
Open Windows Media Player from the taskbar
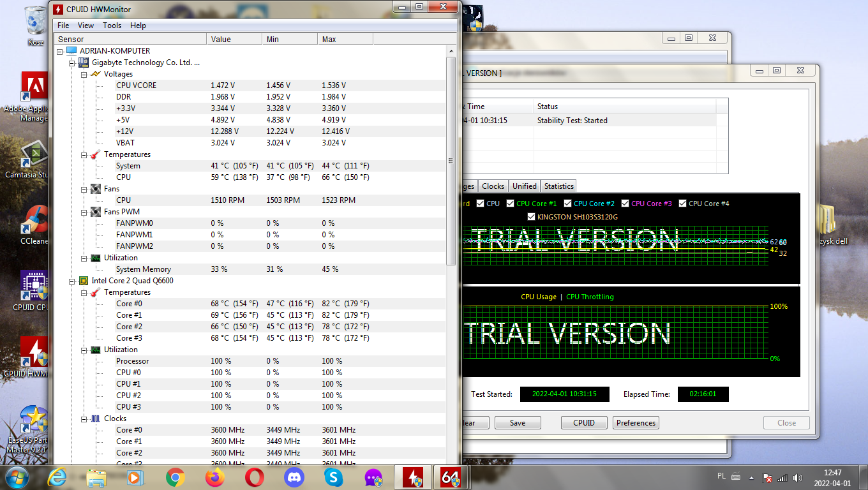click(x=135, y=477)
